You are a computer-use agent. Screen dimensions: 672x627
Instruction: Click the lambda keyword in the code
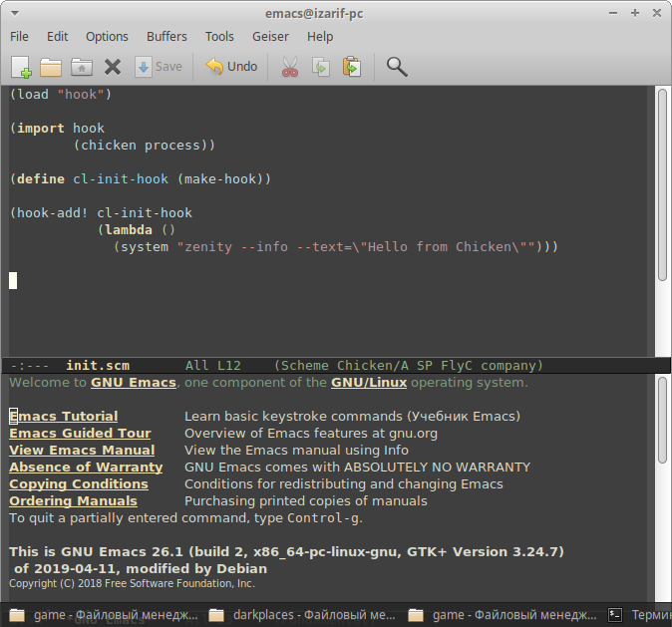tap(129, 230)
